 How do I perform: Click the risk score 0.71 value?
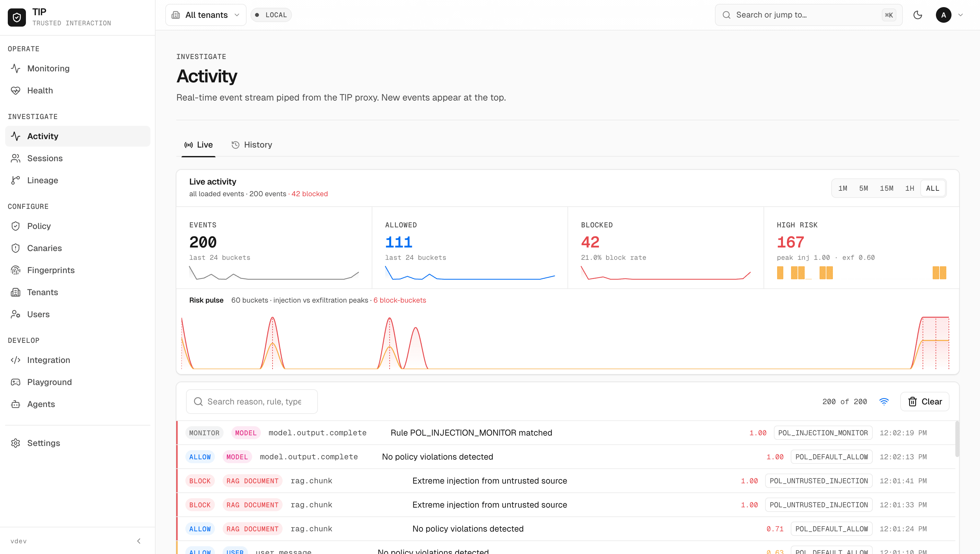click(x=775, y=529)
